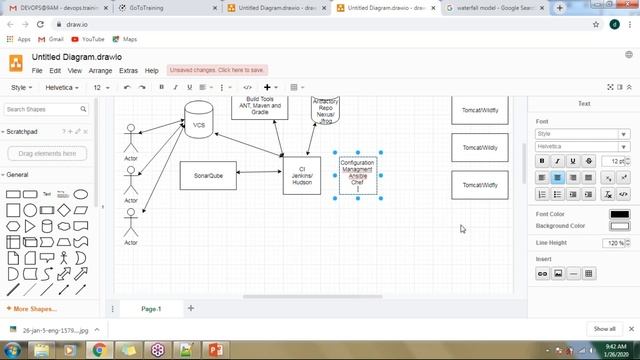Set right alignment in Text panel
The image size is (640, 360).
(573, 178)
